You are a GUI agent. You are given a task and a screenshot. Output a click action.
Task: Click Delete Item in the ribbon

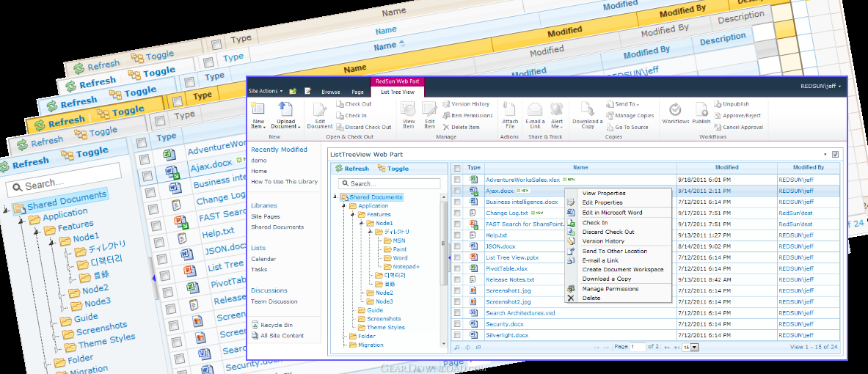coord(461,127)
